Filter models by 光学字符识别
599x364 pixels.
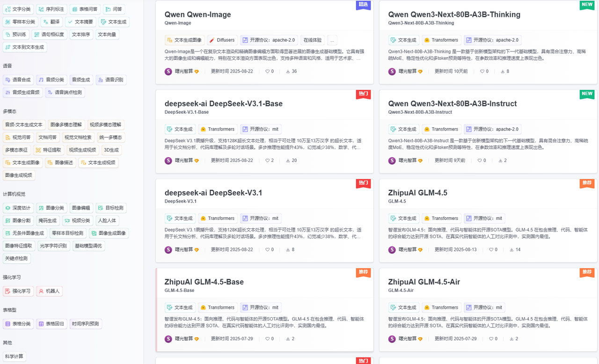pos(53,246)
